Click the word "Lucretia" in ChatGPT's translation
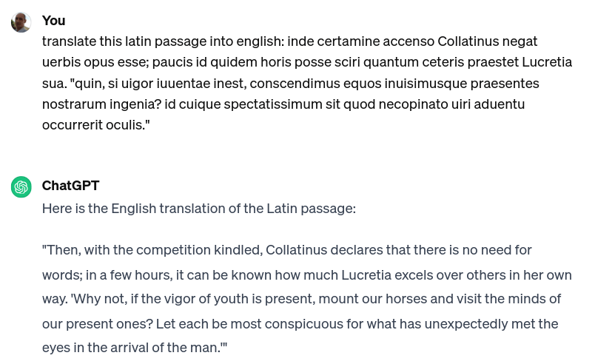Viewport: 595px width, 364px height. (x=366, y=275)
